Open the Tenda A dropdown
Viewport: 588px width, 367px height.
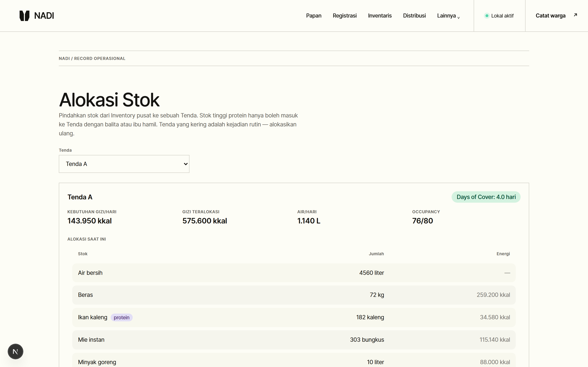(124, 164)
